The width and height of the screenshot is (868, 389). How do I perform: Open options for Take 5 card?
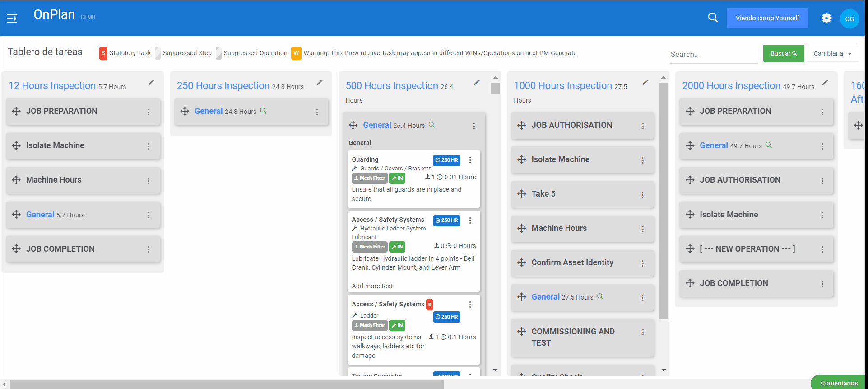coord(642,195)
